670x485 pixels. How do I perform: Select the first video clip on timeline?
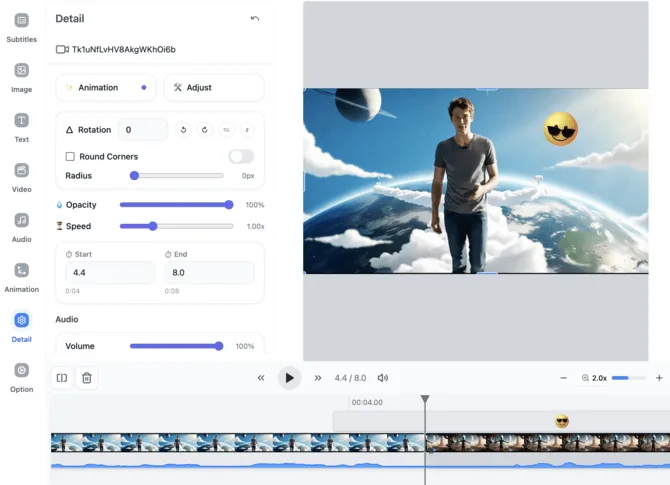click(x=238, y=443)
